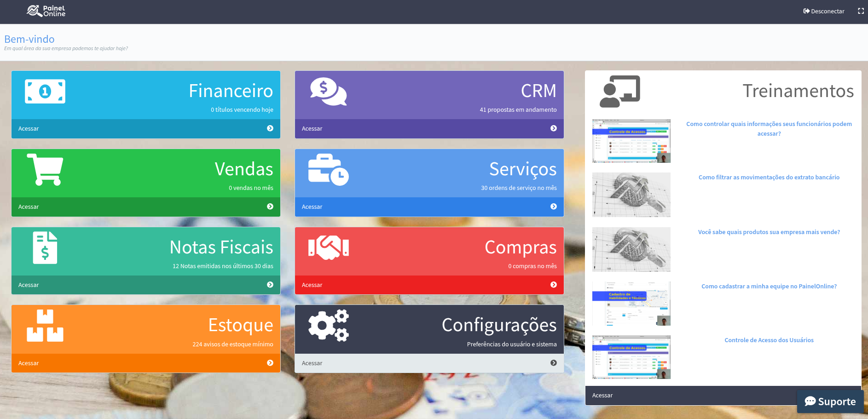Click the Configurações gears icon

tap(328, 326)
